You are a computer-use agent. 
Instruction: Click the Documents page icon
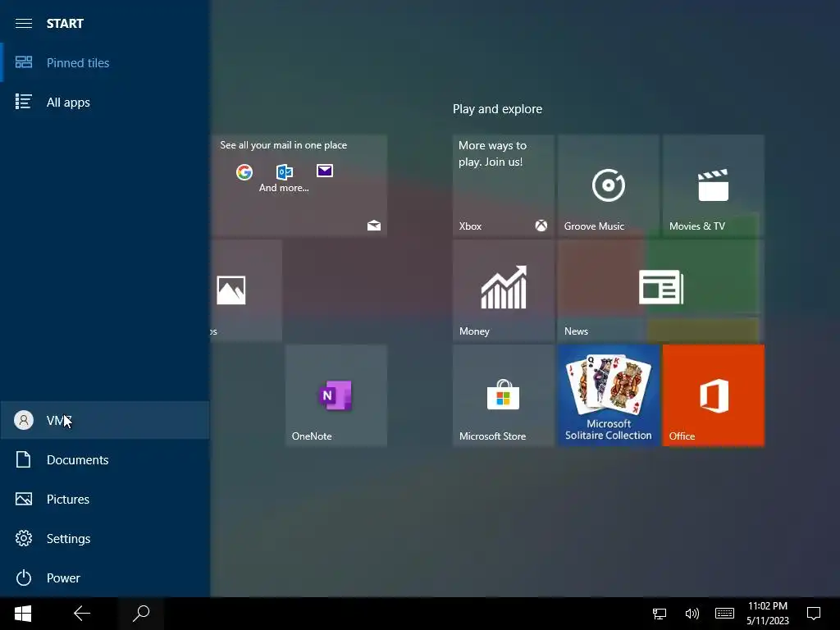[23, 459]
